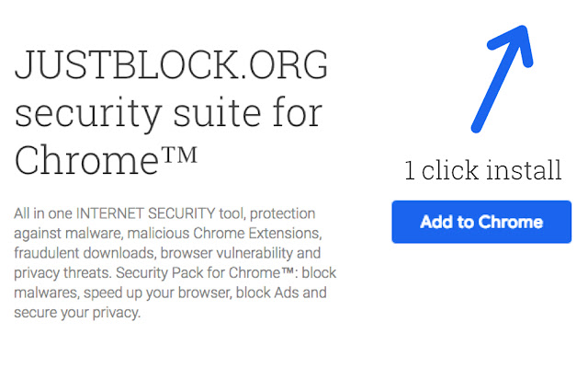Screen dimensions: 588x368
Task: Click the word Chrome in the large heading
Action: click(x=82, y=160)
